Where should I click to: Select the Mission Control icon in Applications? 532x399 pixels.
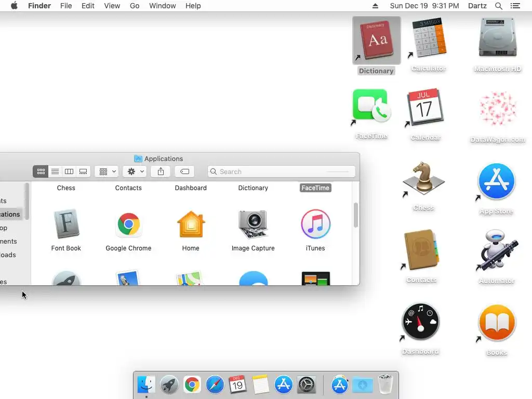(x=315, y=278)
